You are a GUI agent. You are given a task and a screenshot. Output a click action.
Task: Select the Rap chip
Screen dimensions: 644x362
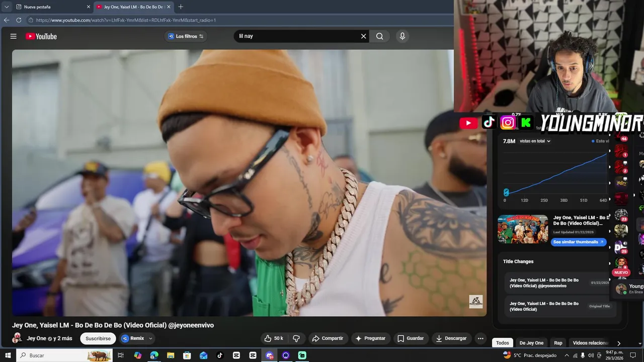tap(558, 343)
